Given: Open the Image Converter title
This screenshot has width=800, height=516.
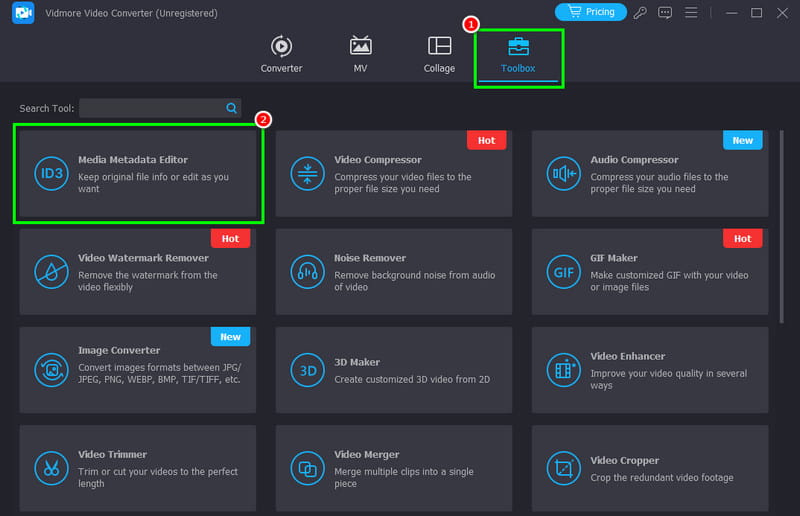Looking at the screenshot, I should [119, 351].
